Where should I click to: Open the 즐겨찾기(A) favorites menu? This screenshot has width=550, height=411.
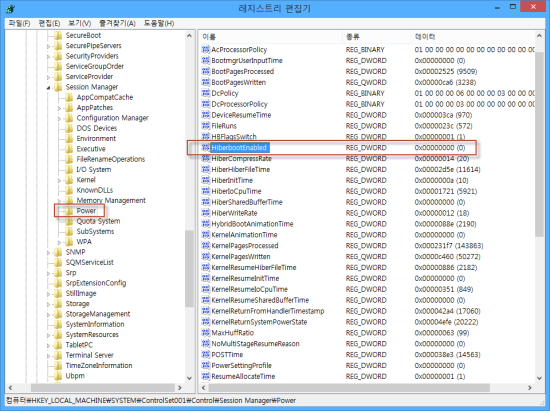coord(117,23)
